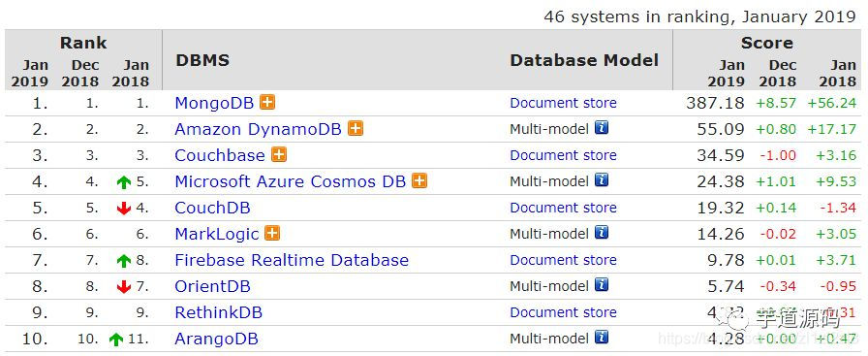The height and width of the screenshot is (356, 868).
Task: Click the score 5.74 for OrientDB
Action: [727, 286]
